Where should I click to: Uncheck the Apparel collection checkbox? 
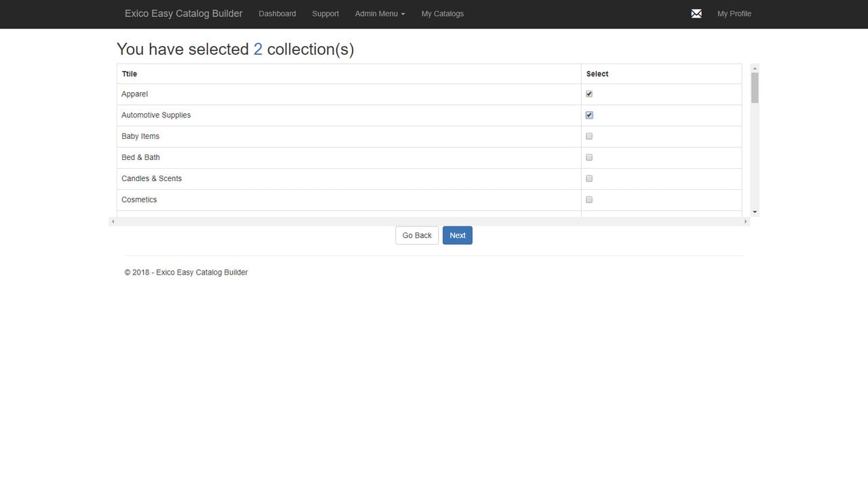(589, 94)
